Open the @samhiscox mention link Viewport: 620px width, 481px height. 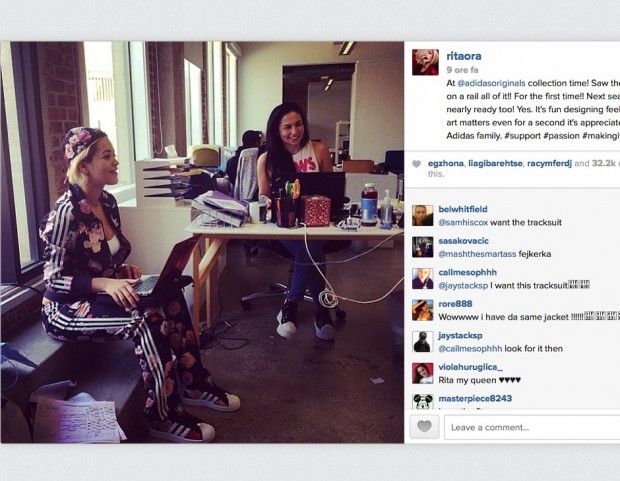(x=463, y=222)
